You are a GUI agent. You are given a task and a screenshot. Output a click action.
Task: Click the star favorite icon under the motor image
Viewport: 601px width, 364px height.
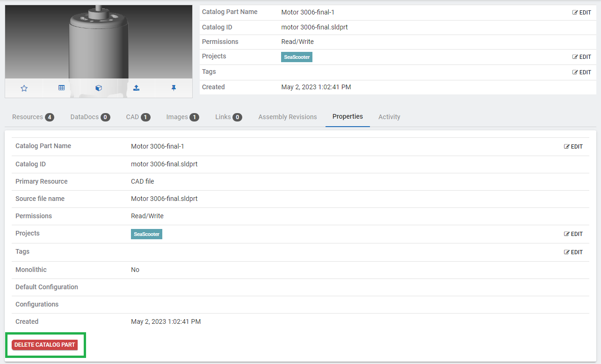24,88
